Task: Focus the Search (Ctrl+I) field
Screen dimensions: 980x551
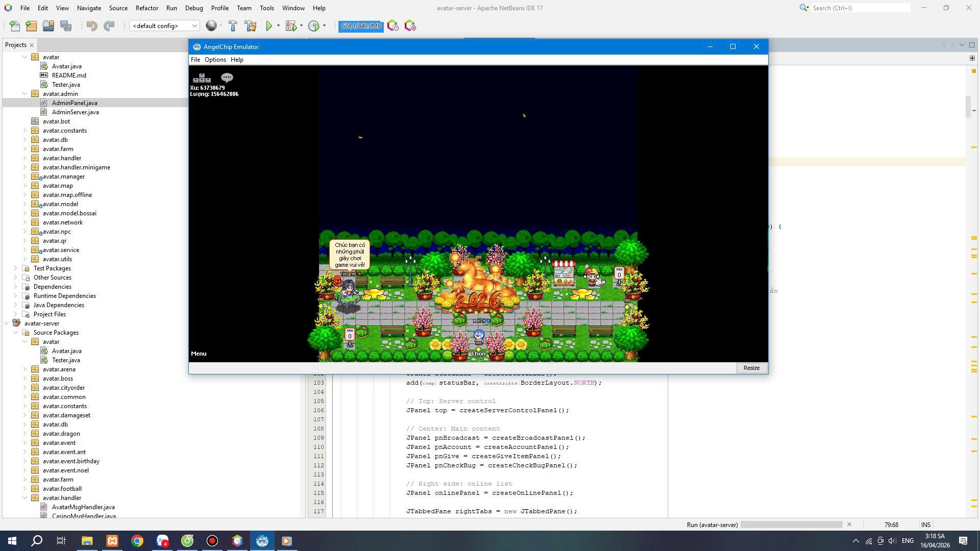Action: (x=860, y=8)
